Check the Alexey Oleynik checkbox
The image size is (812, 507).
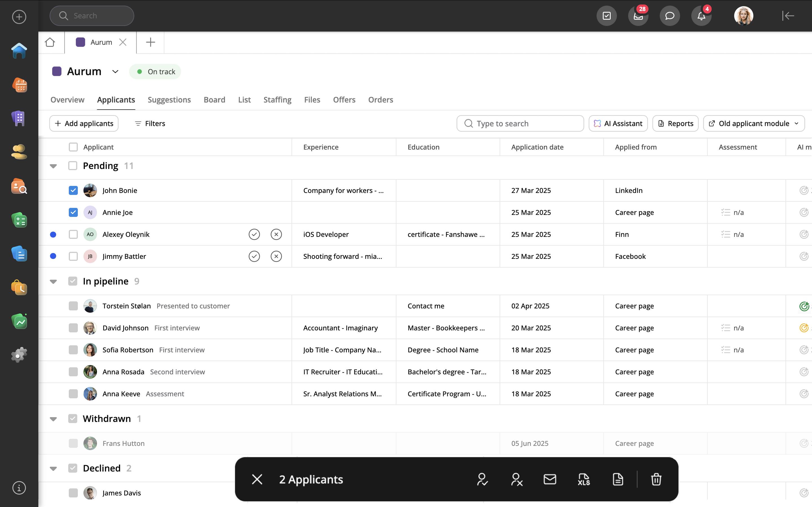[x=73, y=234]
